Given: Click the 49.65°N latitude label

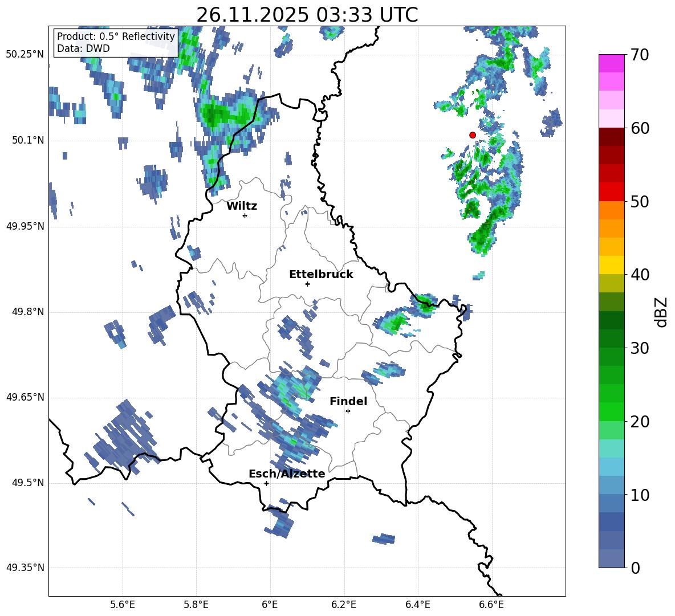Looking at the screenshot, I should [x=25, y=397].
